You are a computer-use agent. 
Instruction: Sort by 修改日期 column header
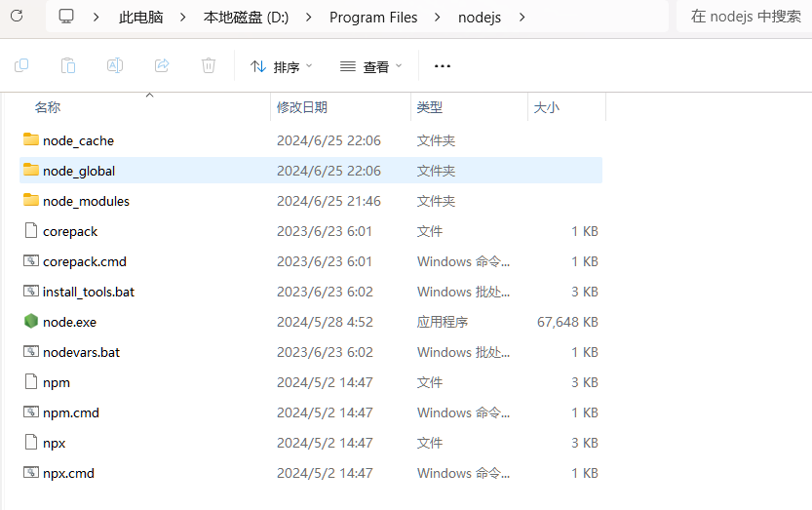302,107
